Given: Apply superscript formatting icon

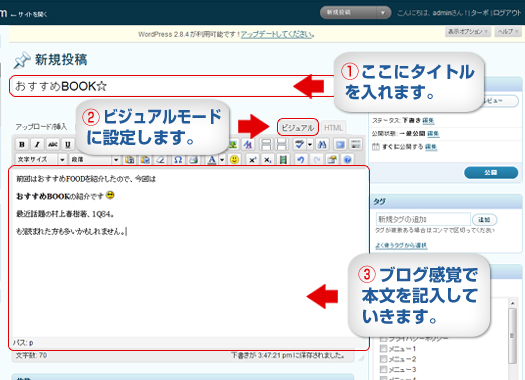Looking at the screenshot, I should (252, 159).
